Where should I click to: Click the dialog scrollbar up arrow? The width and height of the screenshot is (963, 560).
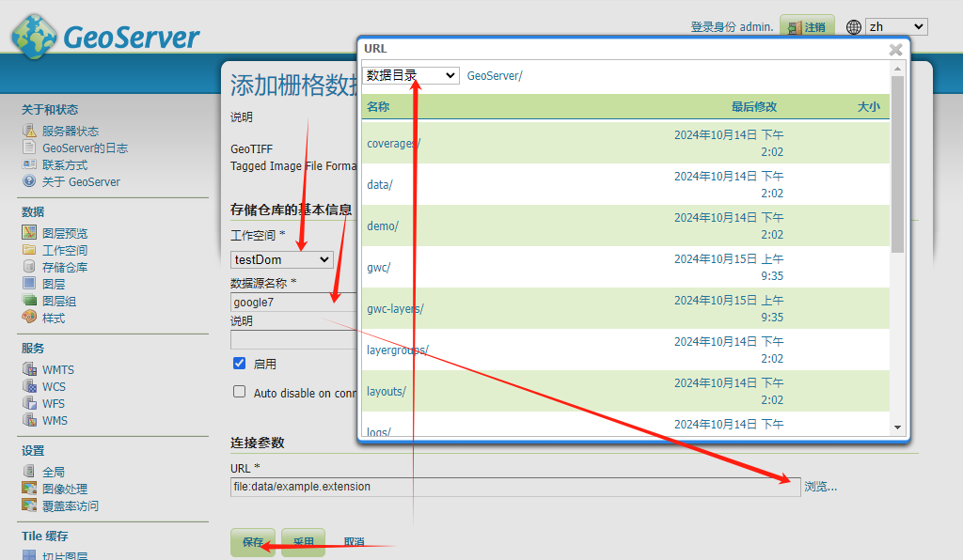point(897,68)
